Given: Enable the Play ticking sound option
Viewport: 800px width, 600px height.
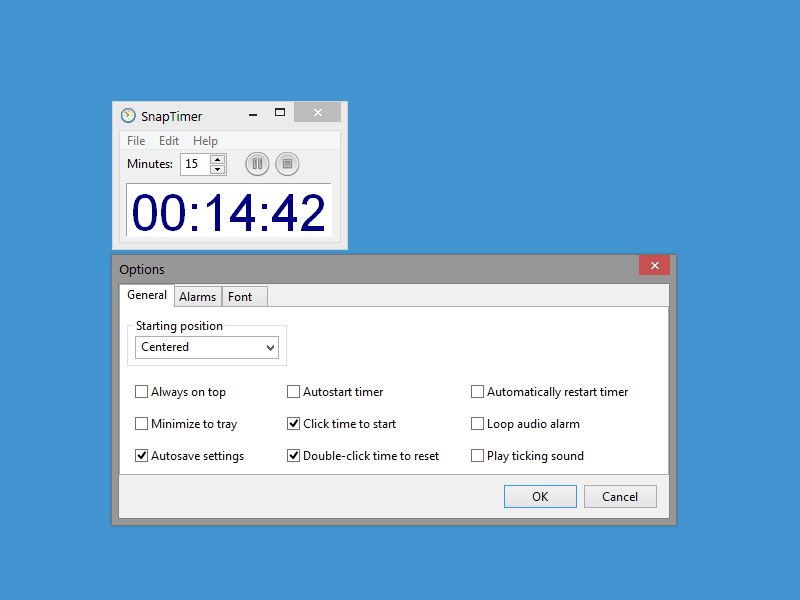Looking at the screenshot, I should pyautogui.click(x=477, y=456).
